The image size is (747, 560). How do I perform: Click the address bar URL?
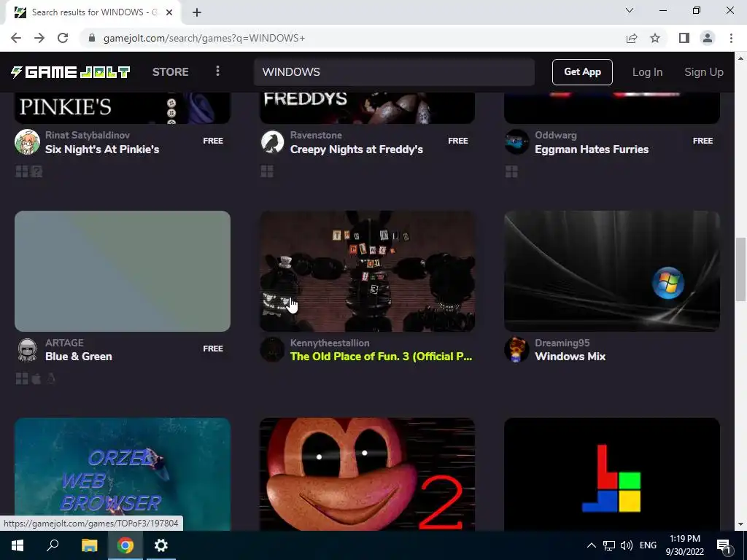point(204,38)
